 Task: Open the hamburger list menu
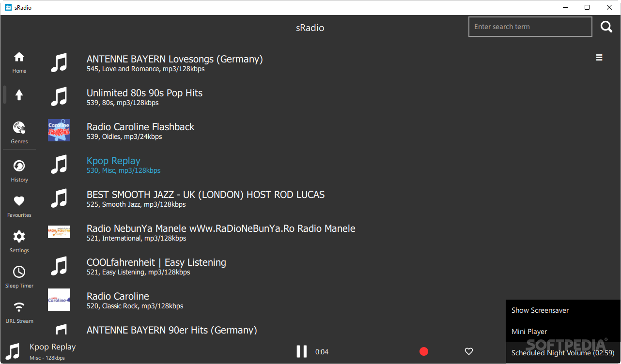click(x=599, y=58)
